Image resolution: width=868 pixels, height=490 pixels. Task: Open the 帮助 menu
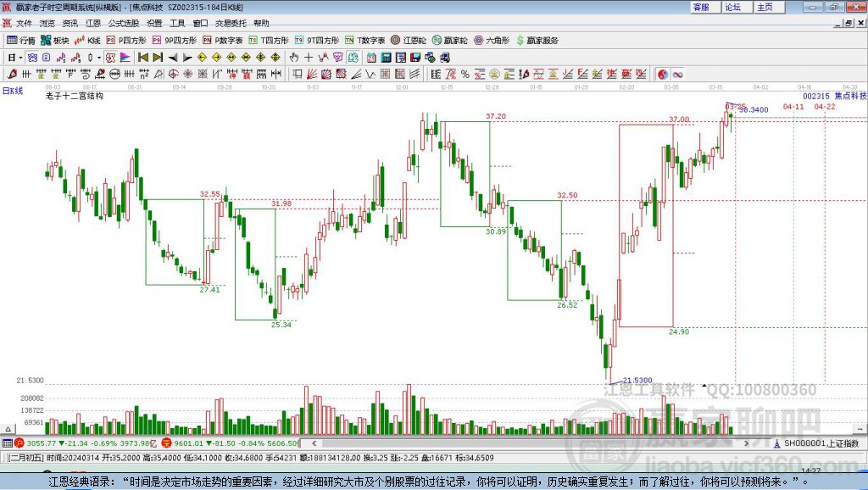coord(261,23)
